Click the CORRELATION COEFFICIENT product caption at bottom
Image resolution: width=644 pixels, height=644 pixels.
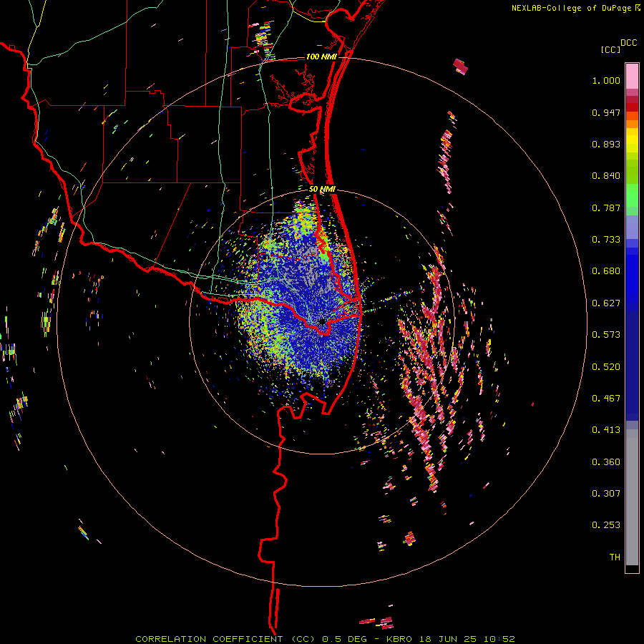325,639
